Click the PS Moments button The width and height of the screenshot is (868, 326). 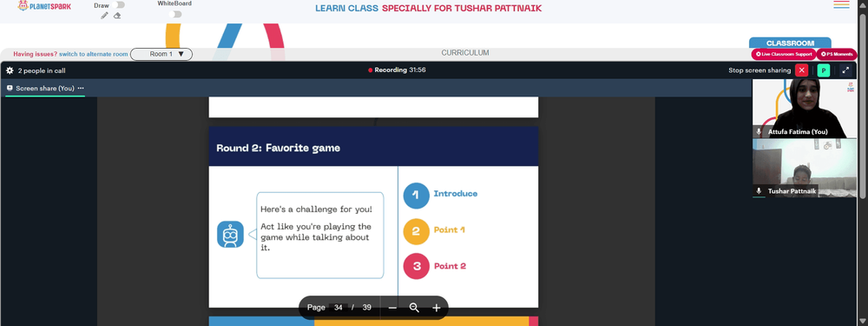tap(837, 54)
